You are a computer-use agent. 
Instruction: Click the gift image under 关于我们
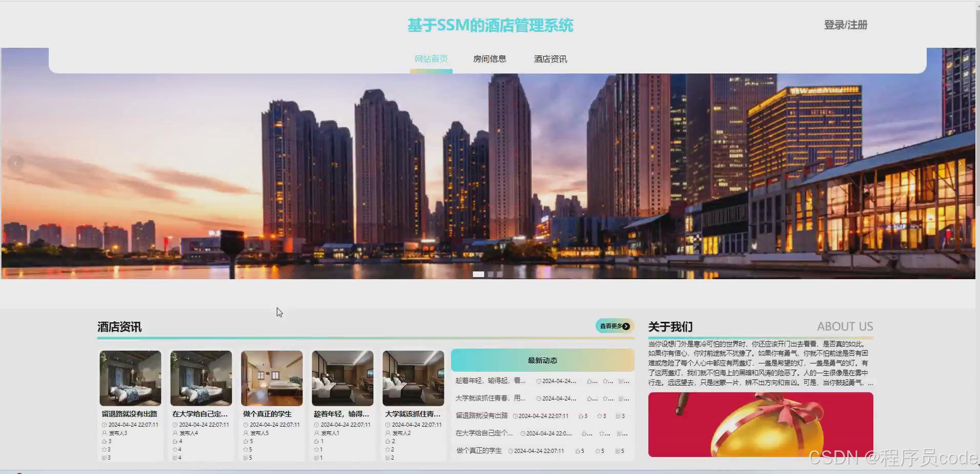pos(761,424)
